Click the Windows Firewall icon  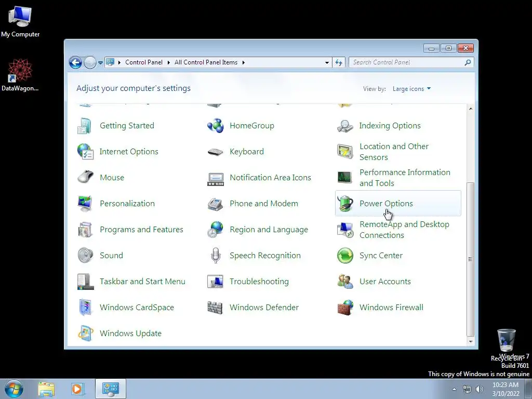point(345,308)
